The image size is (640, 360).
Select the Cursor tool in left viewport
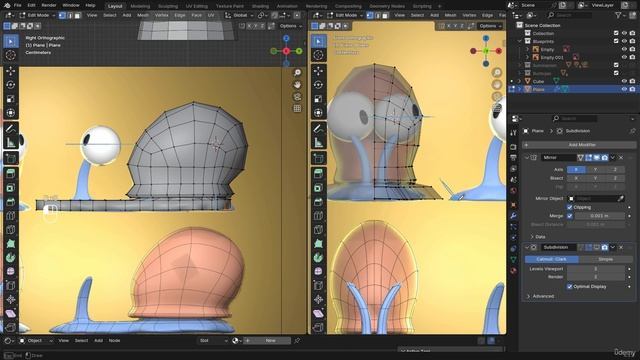click(11, 55)
